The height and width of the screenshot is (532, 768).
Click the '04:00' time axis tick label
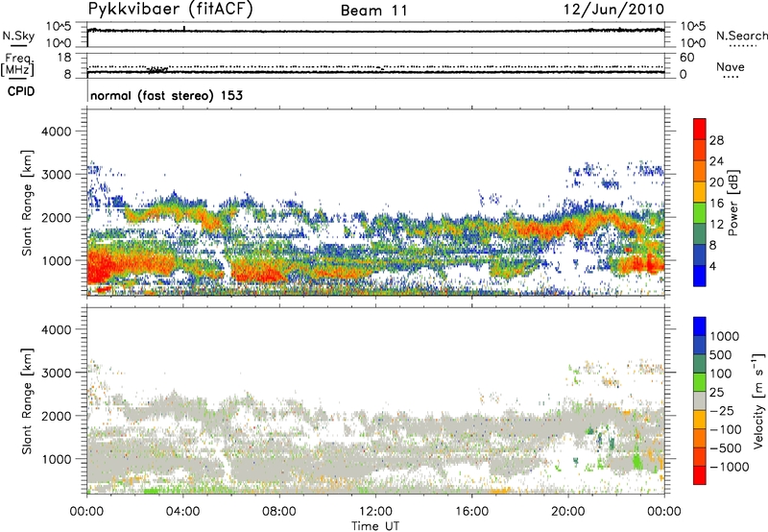click(182, 512)
